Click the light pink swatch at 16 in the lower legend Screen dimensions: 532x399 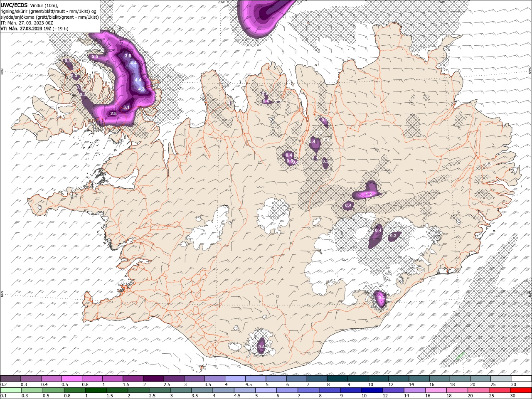[436, 390]
